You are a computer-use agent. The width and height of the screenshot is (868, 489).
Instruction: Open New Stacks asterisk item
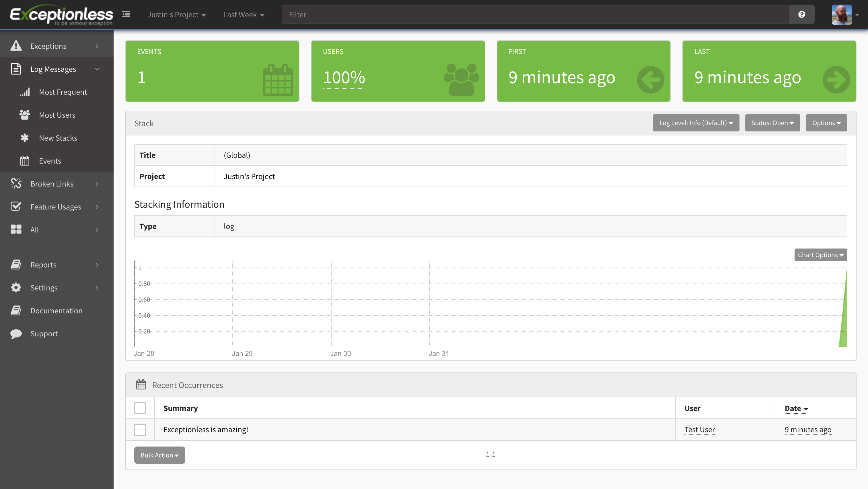[x=58, y=138]
